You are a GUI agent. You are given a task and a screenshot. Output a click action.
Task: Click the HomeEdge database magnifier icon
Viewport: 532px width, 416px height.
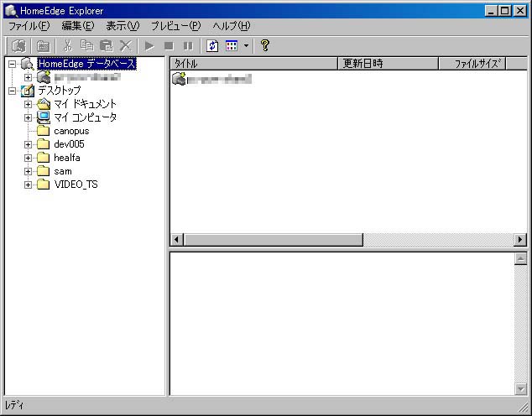[x=27, y=64]
